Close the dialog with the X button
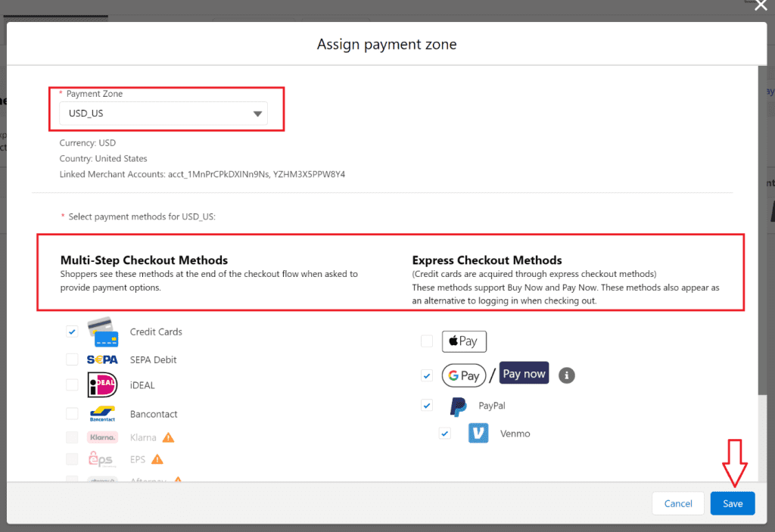 click(x=761, y=6)
